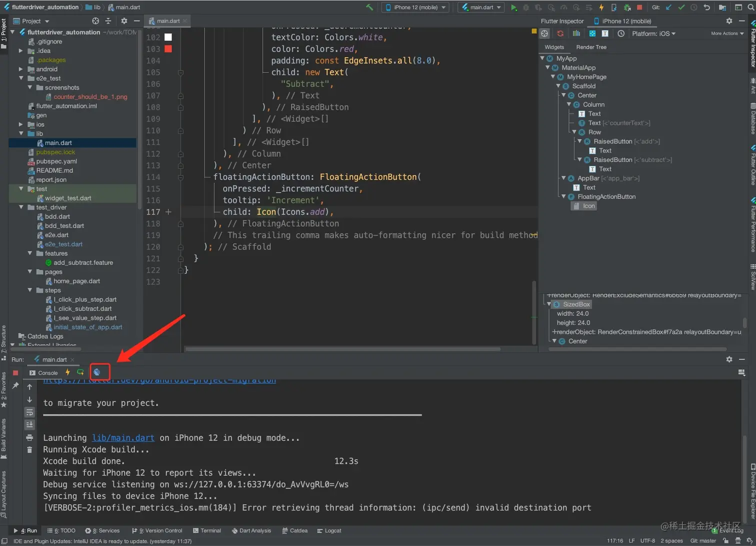
Task: Open Search Everywhere magnifier icon
Action: 750,7
